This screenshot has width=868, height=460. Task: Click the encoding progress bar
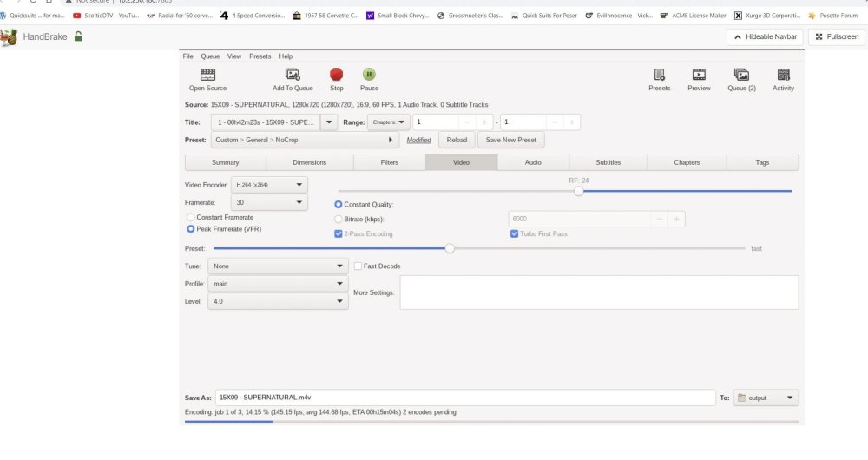coord(491,422)
